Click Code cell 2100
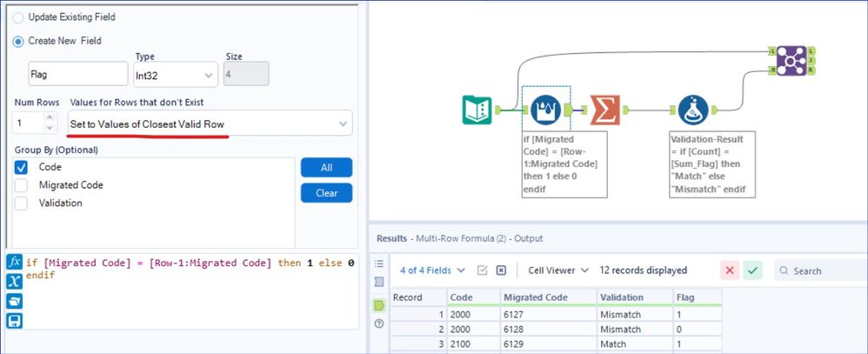The image size is (868, 354). pos(473,344)
